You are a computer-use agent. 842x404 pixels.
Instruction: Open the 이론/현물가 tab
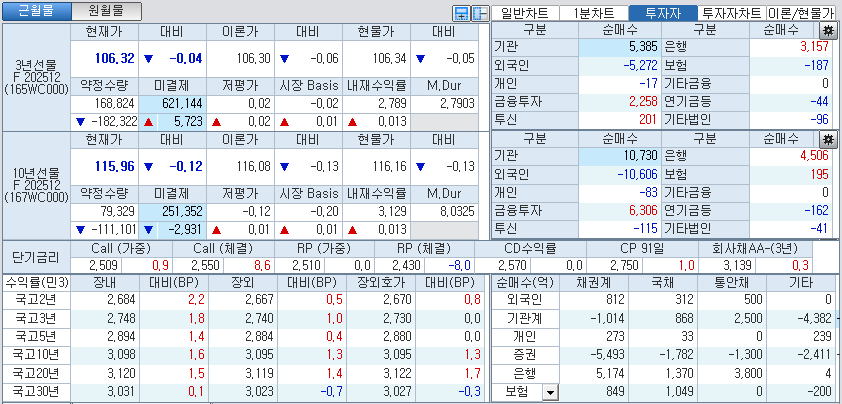[801, 13]
